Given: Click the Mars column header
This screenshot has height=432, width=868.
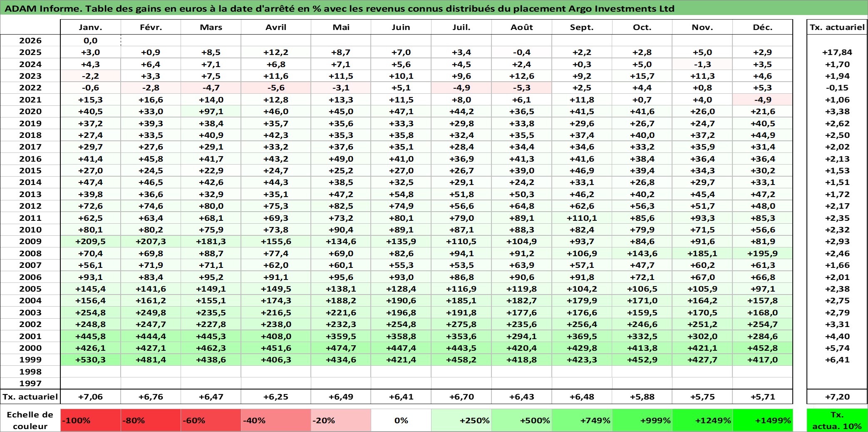Looking at the screenshot, I should (211, 27).
